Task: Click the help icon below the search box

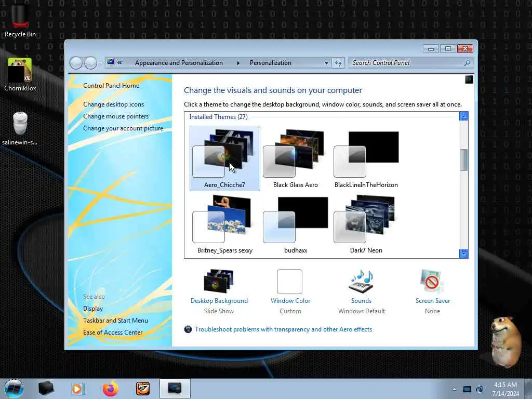Action: click(x=469, y=79)
